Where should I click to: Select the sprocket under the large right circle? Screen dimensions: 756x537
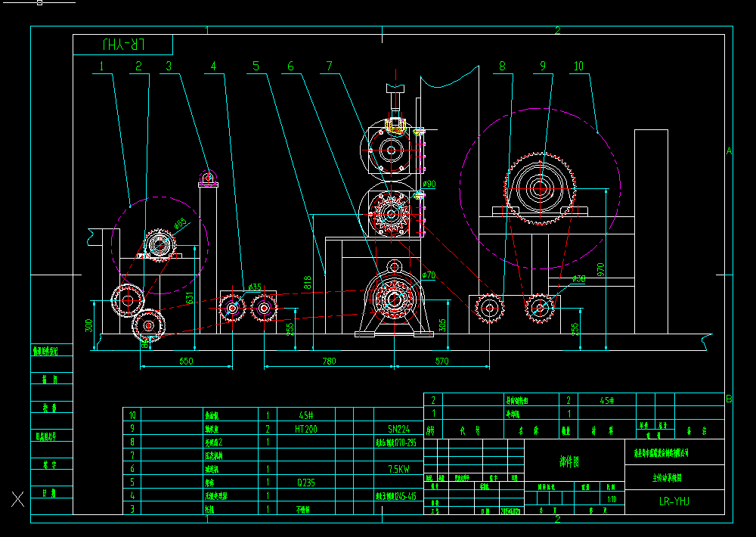click(x=541, y=309)
